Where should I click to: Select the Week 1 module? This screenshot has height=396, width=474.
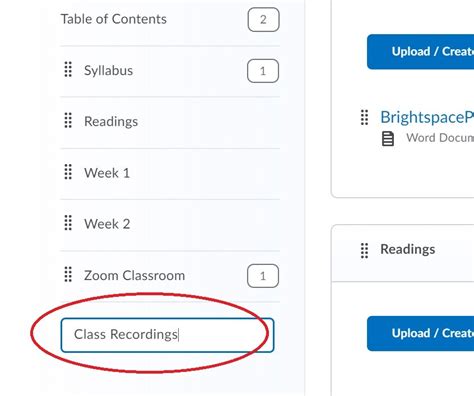(107, 173)
